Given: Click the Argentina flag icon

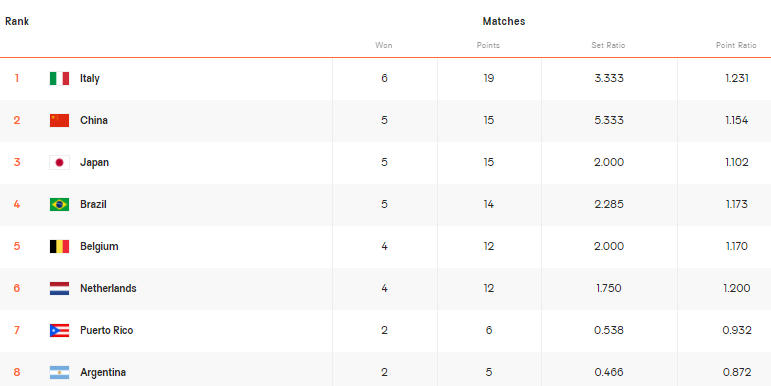Looking at the screenshot, I should pyautogui.click(x=59, y=372).
